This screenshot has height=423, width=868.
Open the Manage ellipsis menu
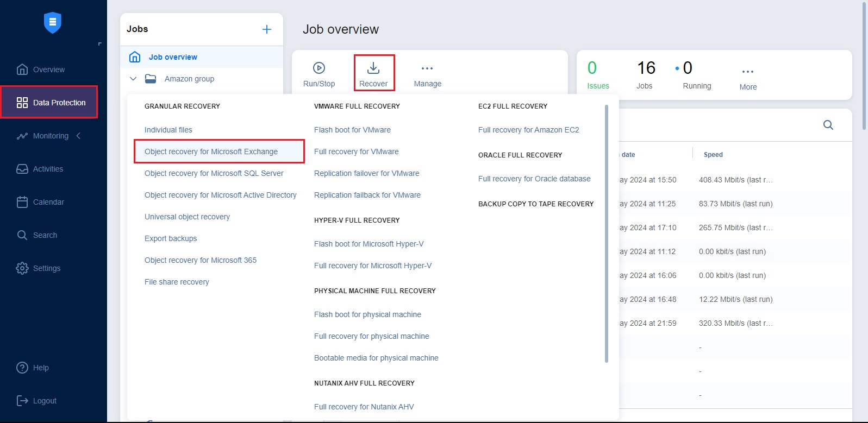427,68
